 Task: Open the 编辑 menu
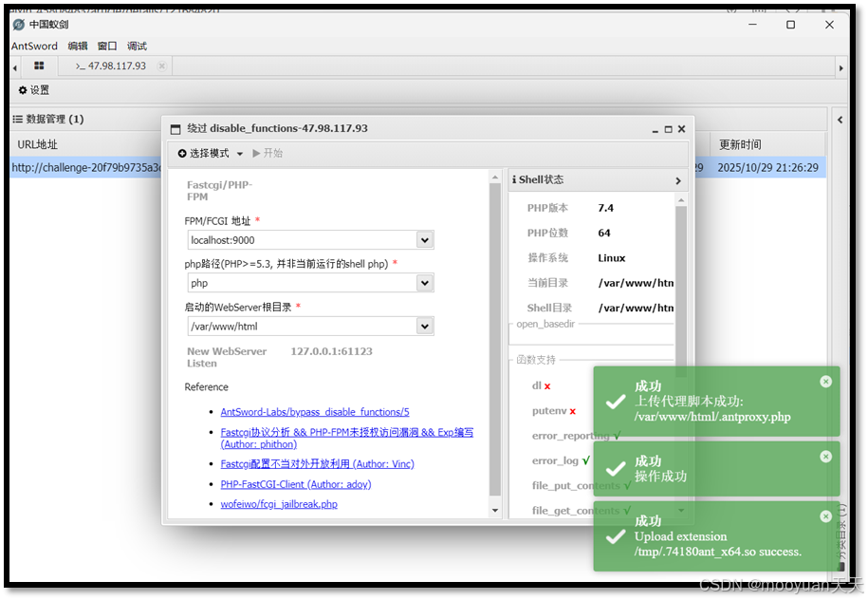[x=78, y=46]
